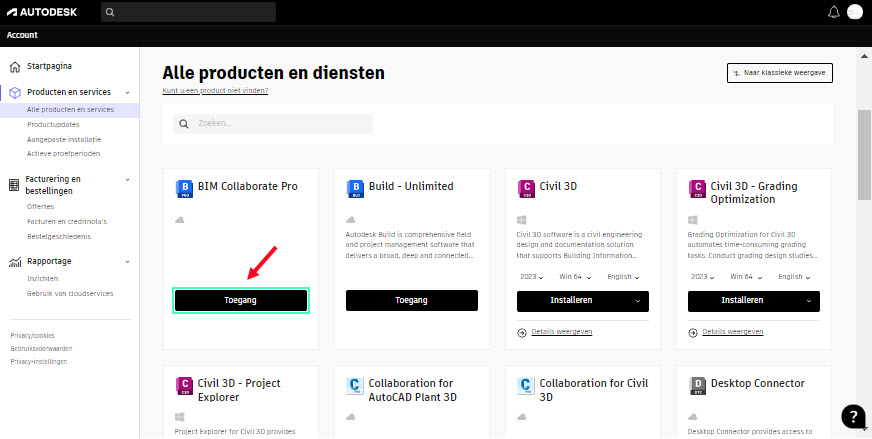Open Installeren arrow dropdown for Civil 3D

[637, 300]
